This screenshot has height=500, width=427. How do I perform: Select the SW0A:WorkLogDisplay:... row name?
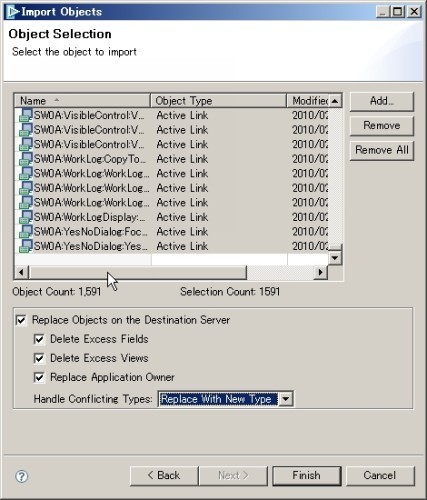(x=90, y=217)
